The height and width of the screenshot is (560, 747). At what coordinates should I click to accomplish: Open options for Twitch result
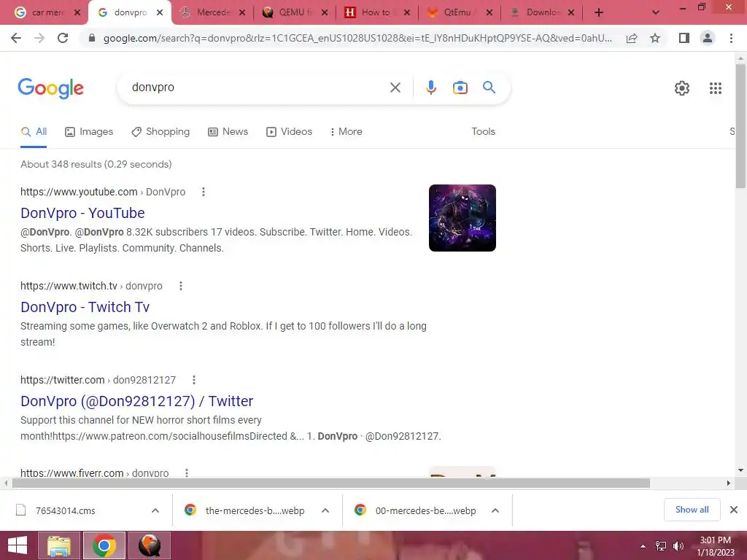pyautogui.click(x=181, y=286)
